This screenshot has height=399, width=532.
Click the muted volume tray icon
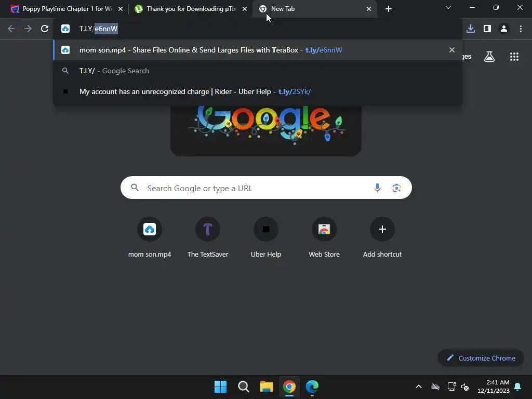pos(465,387)
